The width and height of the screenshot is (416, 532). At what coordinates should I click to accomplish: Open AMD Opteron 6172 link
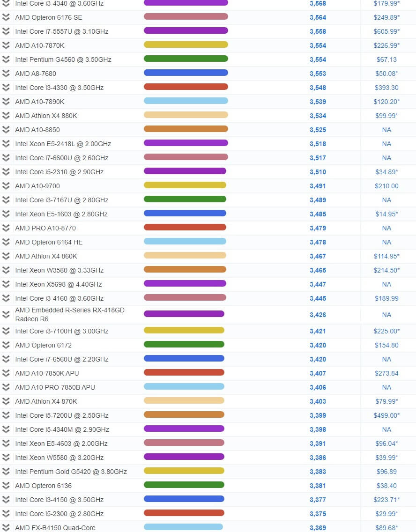[44, 345]
